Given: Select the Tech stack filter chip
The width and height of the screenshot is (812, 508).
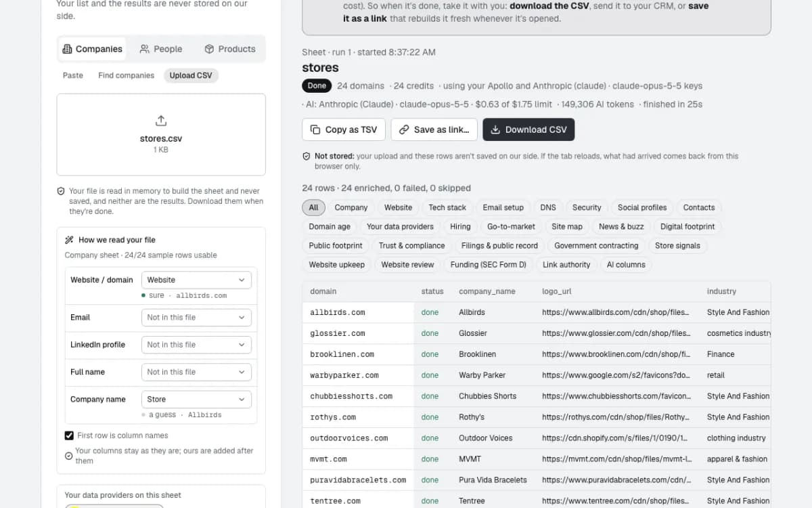Looking at the screenshot, I should [447, 207].
